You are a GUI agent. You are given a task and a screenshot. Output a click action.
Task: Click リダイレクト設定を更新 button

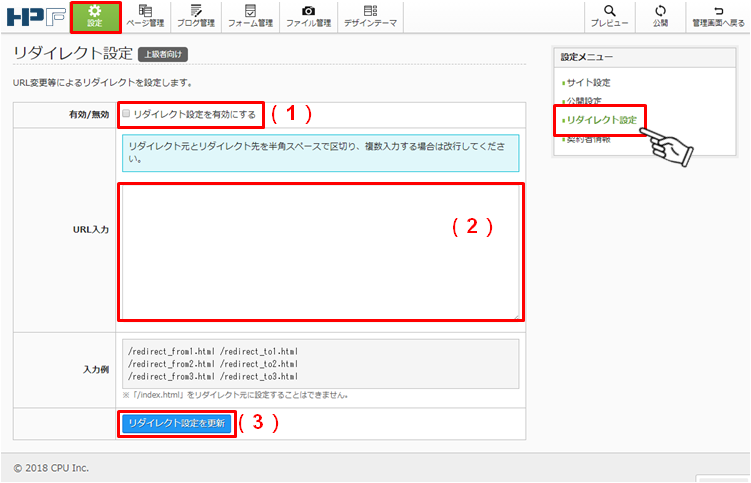coord(177,424)
